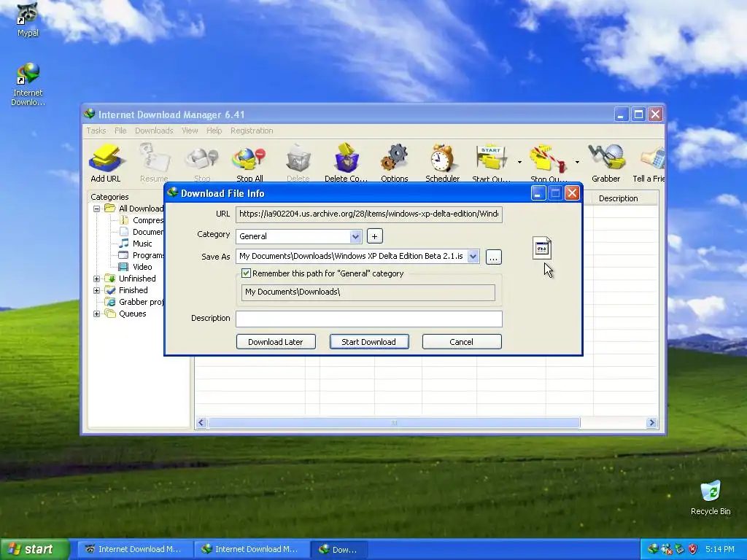This screenshot has width=747, height=560.
Task: Browse for save location with the ellipsis button
Action: click(x=494, y=257)
